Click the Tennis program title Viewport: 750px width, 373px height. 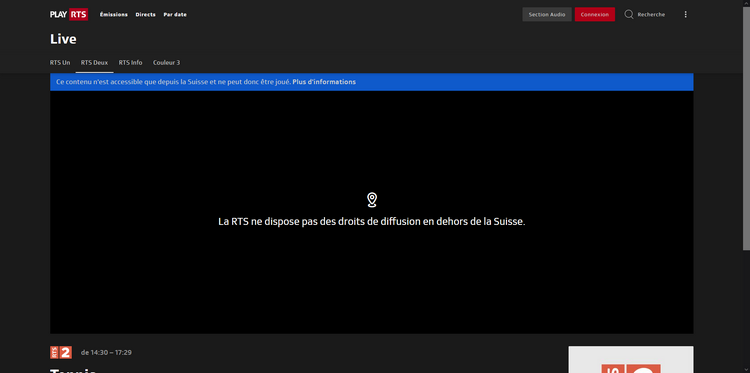73,371
